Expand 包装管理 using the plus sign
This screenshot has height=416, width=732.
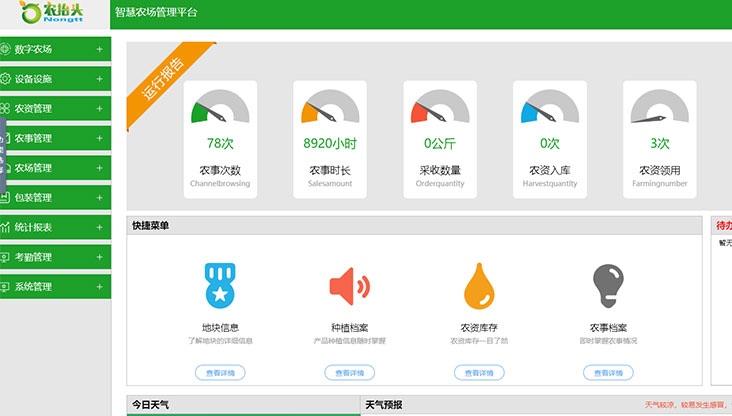(99, 197)
